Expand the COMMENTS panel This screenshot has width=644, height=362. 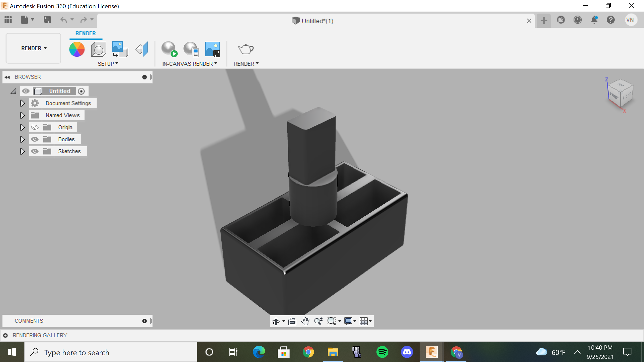[x=145, y=321]
